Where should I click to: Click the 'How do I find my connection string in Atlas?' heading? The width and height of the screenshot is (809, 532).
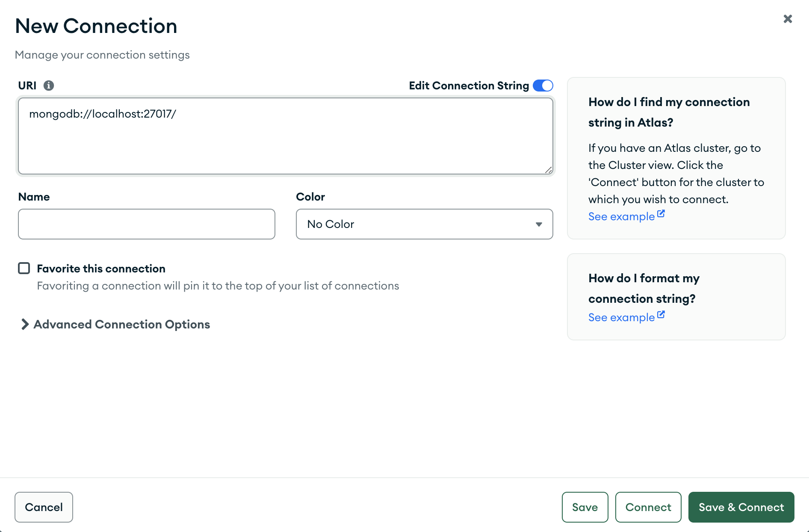click(669, 112)
